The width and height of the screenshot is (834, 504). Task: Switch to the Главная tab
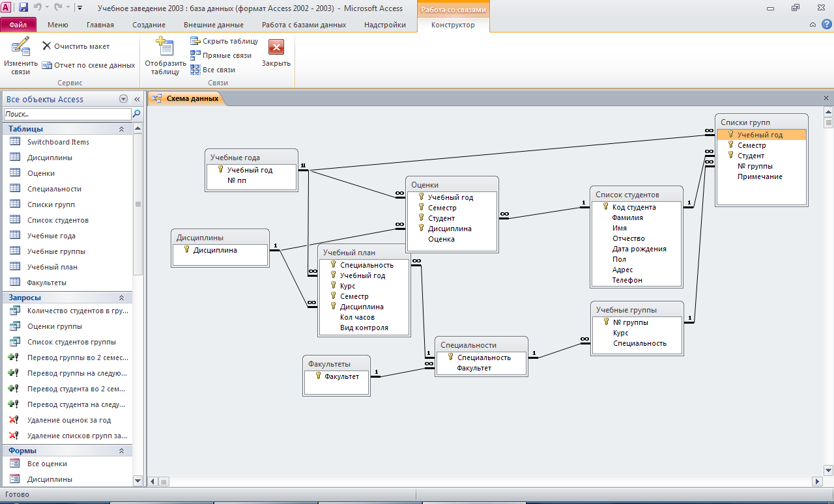click(100, 25)
